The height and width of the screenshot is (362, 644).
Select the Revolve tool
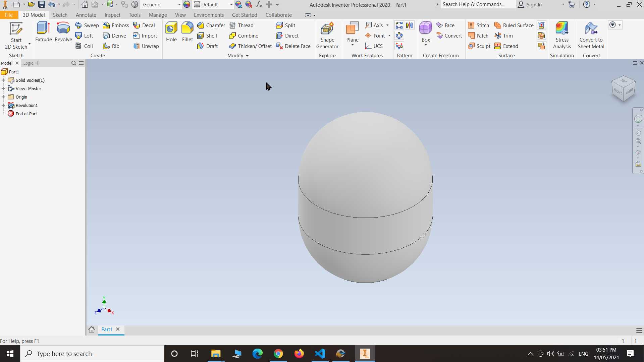[63, 32]
